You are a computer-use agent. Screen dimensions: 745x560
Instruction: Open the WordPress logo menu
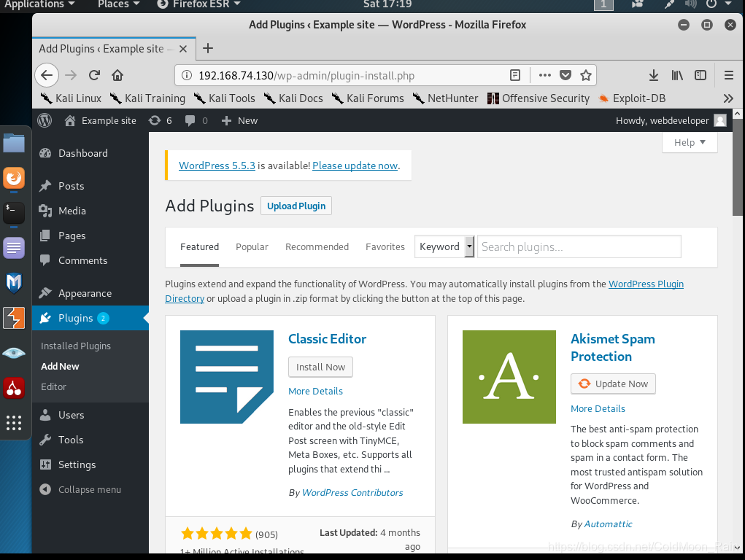45,120
